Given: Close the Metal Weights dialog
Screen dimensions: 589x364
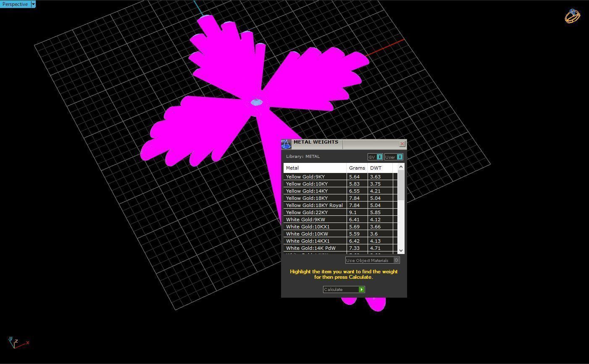Looking at the screenshot, I should pos(402,144).
